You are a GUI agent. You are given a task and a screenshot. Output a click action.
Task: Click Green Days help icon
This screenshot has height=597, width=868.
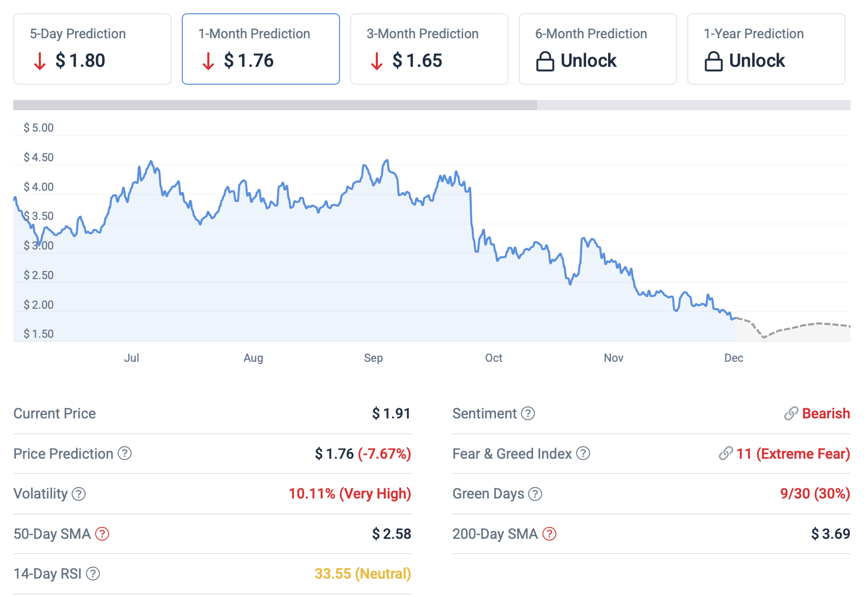pos(535,494)
